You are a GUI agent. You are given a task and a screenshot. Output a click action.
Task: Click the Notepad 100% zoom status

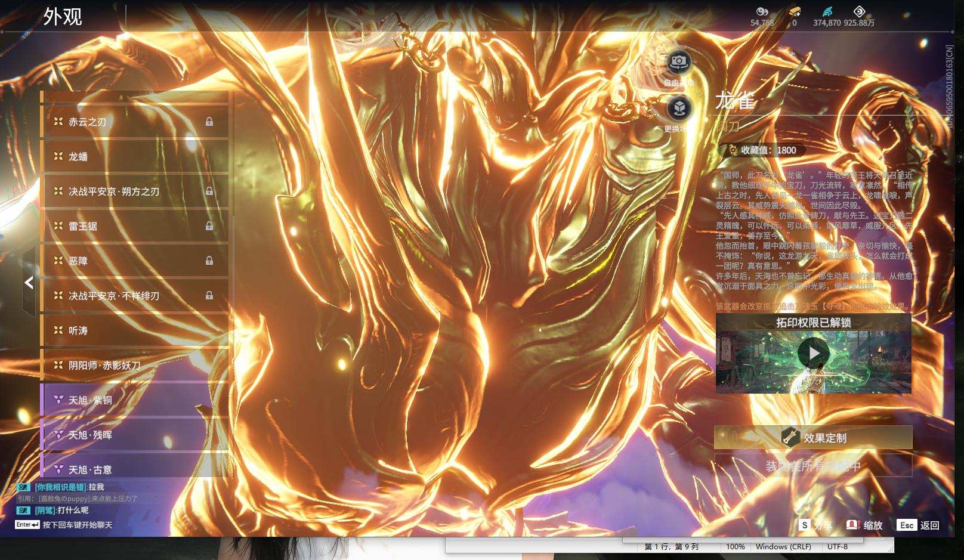click(736, 547)
